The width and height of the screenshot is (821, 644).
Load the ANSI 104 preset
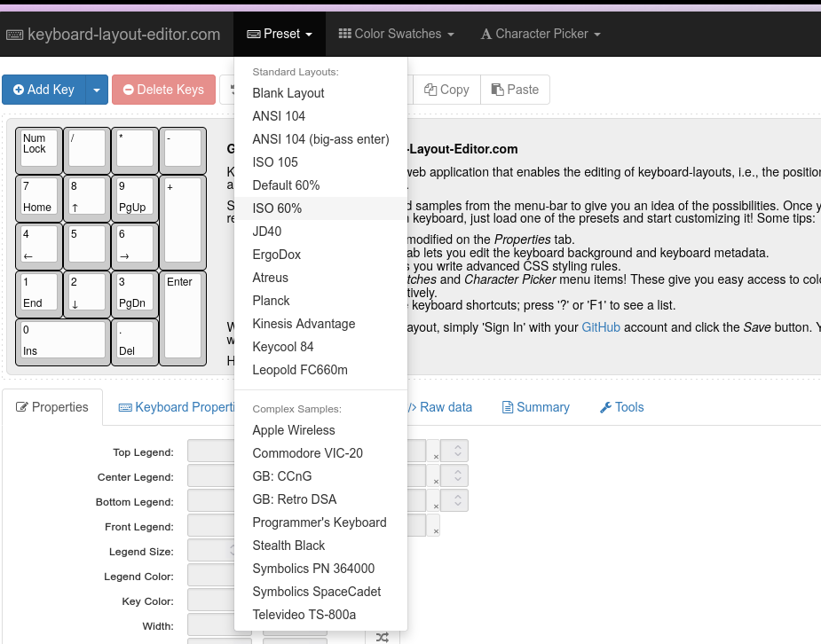click(x=279, y=116)
